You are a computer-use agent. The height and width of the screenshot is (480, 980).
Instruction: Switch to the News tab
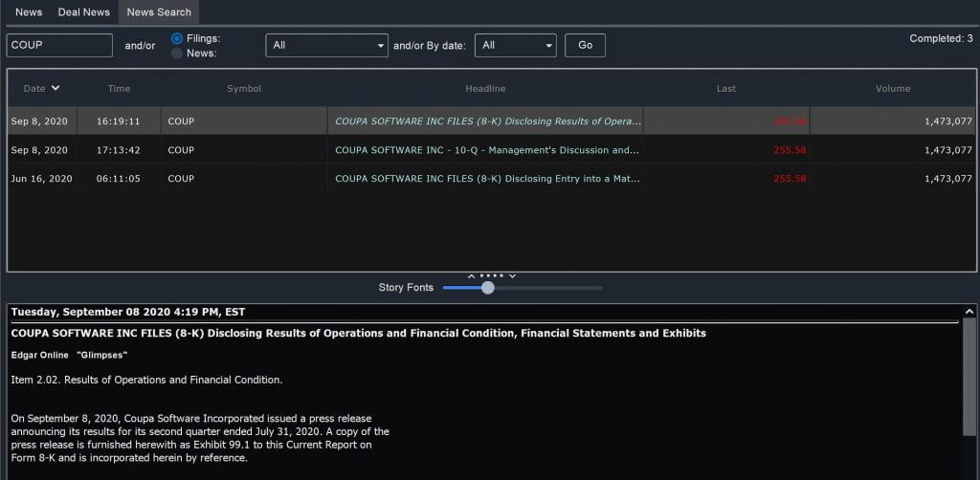(29, 11)
